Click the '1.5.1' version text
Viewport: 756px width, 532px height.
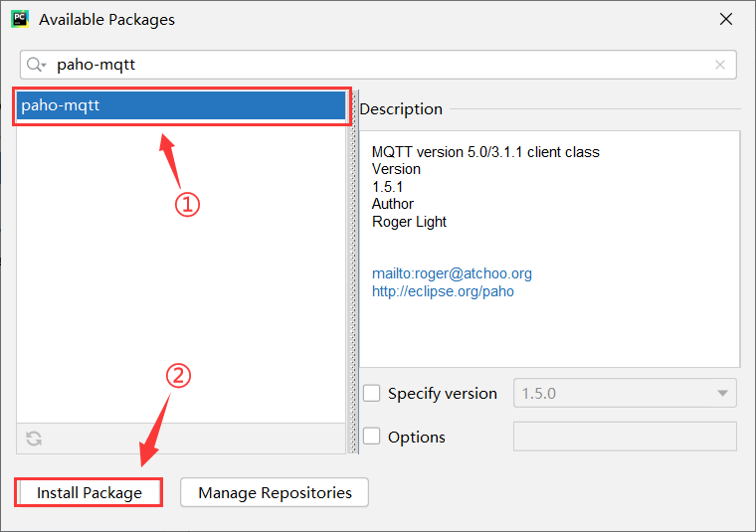(387, 187)
